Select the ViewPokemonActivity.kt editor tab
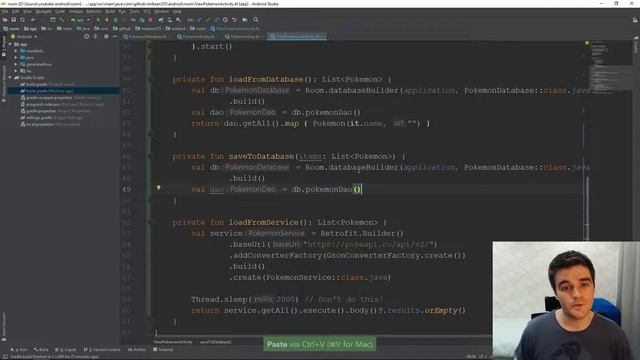 click(x=297, y=36)
